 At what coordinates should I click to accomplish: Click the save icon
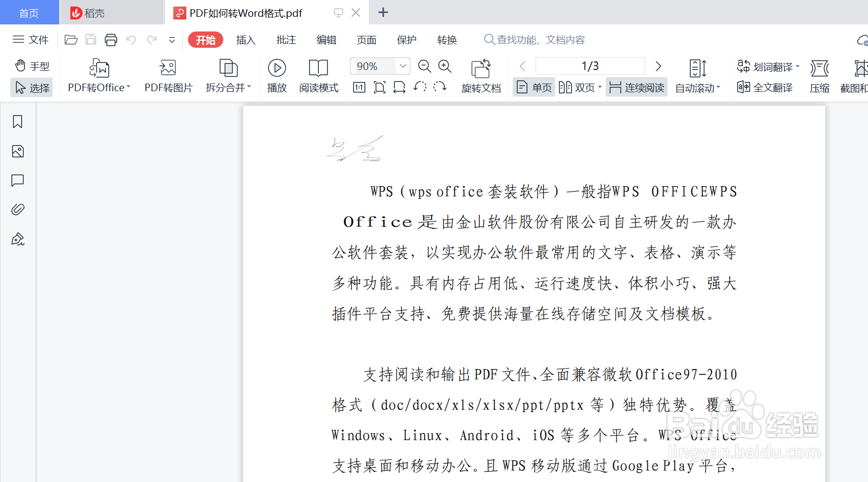point(91,40)
